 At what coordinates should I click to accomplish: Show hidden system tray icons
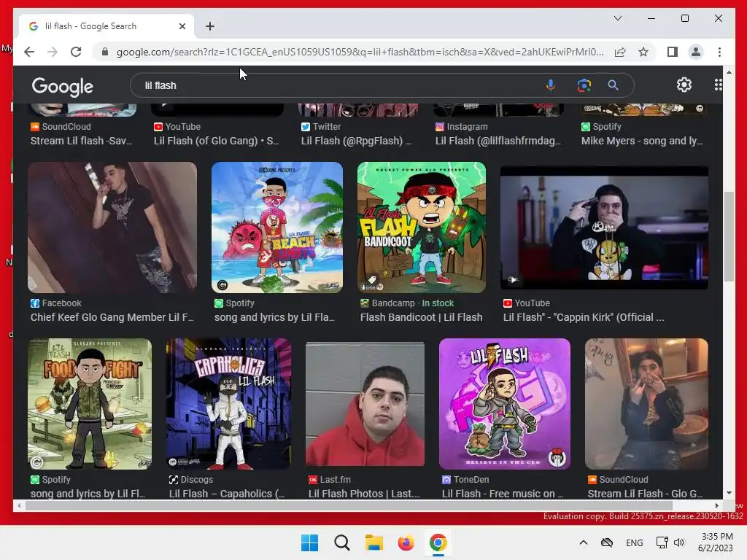click(x=583, y=542)
